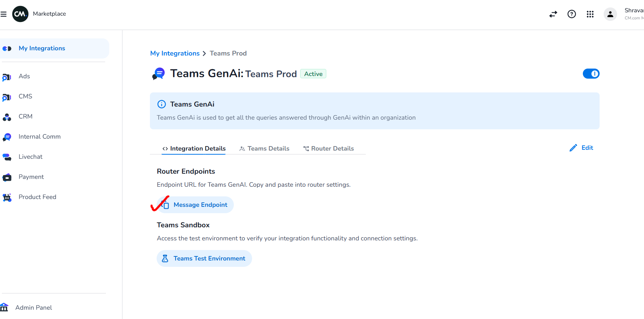The height and width of the screenshot is (319, 644).
Task: Click the Livechat sidebar icon
Action: 7,157
